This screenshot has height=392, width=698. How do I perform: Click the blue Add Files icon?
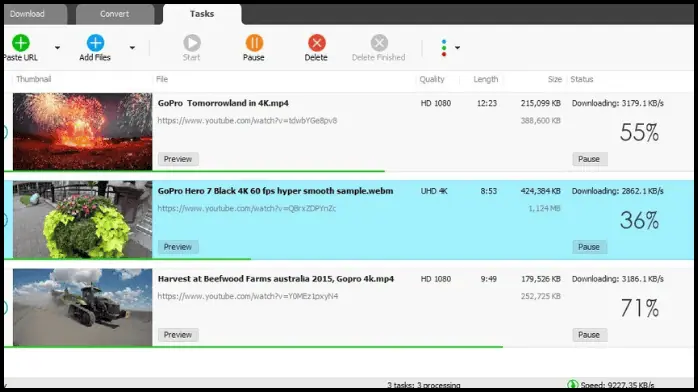coord(95,43)
